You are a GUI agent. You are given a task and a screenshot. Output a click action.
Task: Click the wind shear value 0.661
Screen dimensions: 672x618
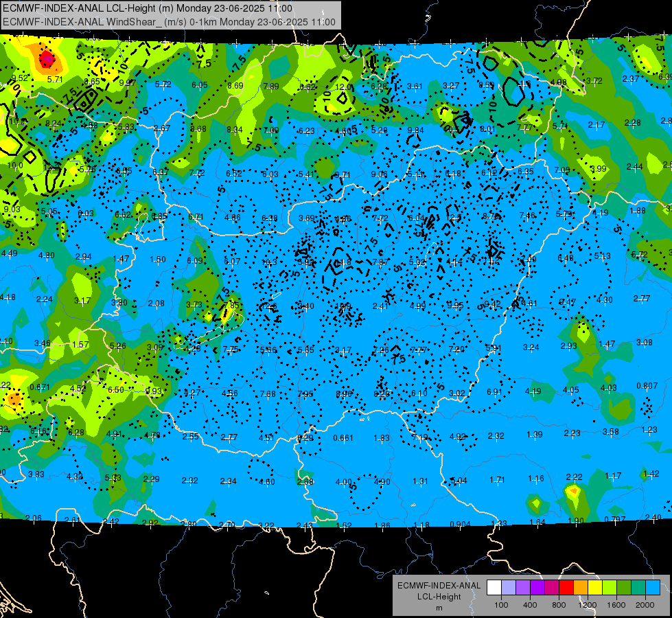(x=343, y=438)
